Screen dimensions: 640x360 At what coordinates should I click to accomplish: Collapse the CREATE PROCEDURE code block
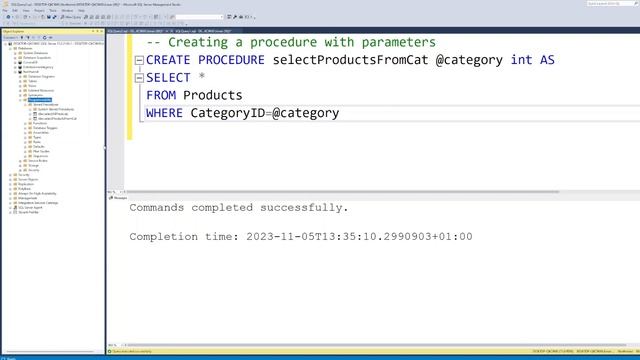[139, 60]
